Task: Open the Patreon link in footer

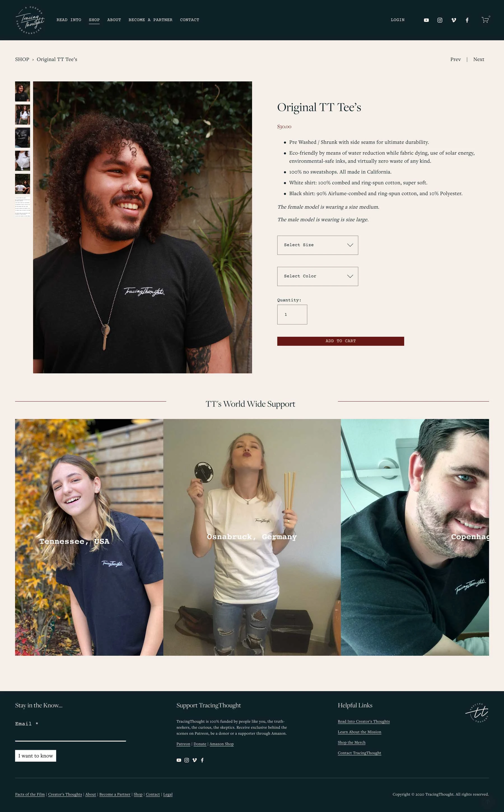Action: [x=183, y=744]
